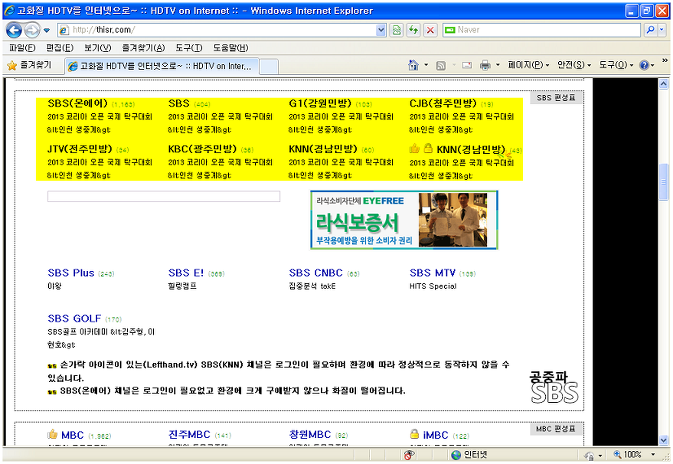This screenshot has height=464, width=673.
Task: Expand the command bar overflow chevron
Action: point(665,61)
